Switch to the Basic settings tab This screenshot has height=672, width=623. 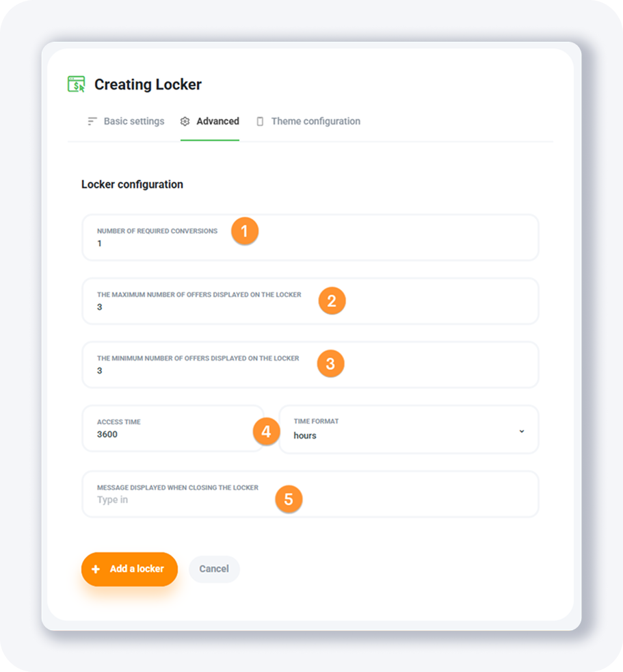point(133,121)
